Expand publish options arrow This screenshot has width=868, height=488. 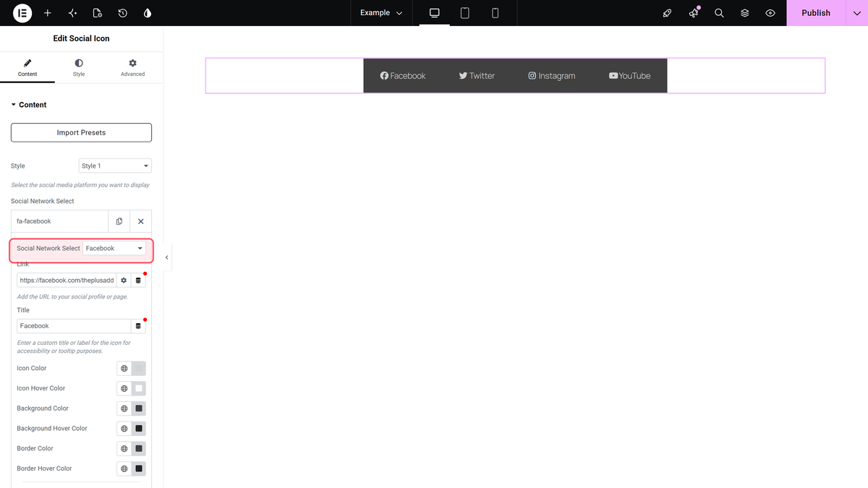pyautogui.click(x=857, y=13)
